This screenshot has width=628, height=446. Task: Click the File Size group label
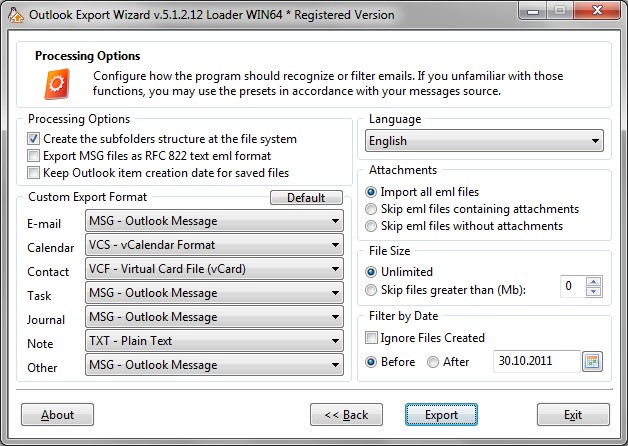click(x=389, y=251)
